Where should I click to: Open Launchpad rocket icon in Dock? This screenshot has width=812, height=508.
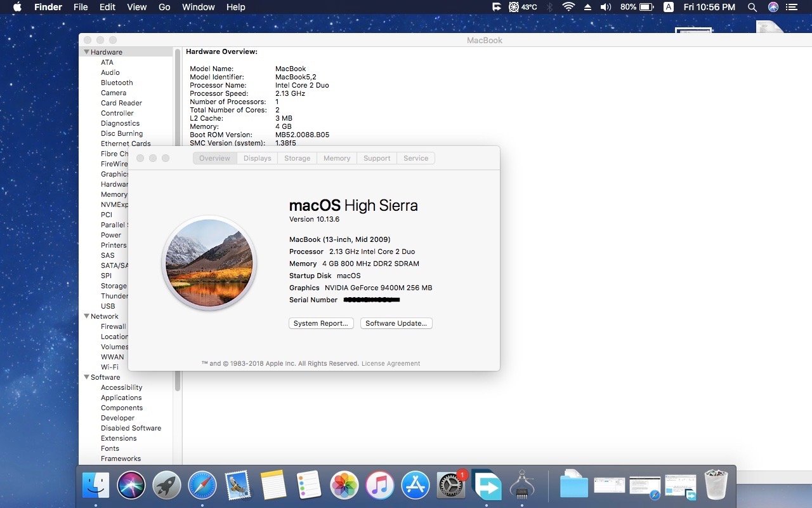click(167, 486)
